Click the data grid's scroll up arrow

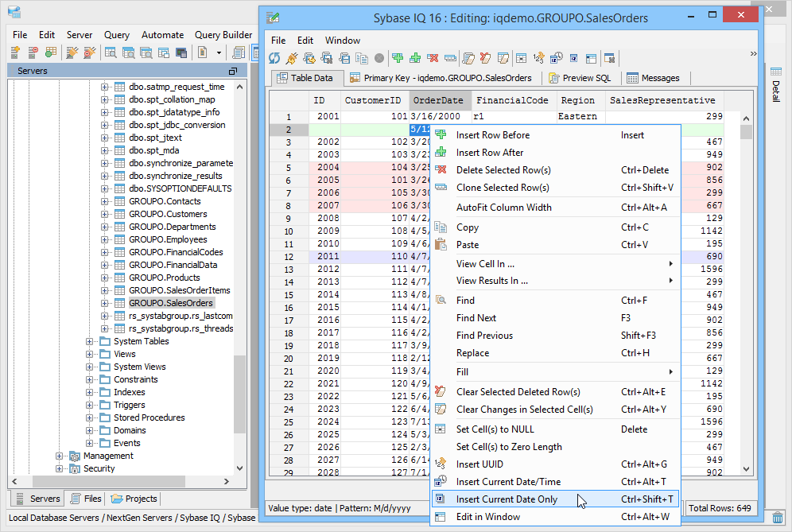747,118
